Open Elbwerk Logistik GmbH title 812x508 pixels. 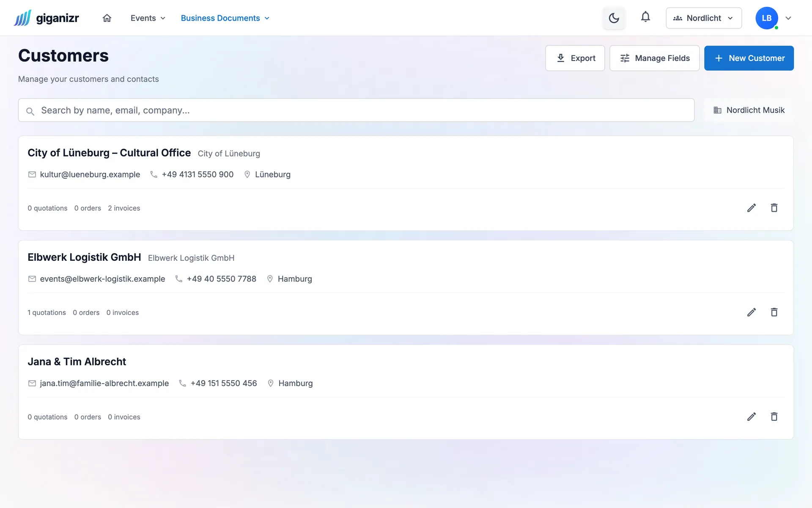point(84,257)
